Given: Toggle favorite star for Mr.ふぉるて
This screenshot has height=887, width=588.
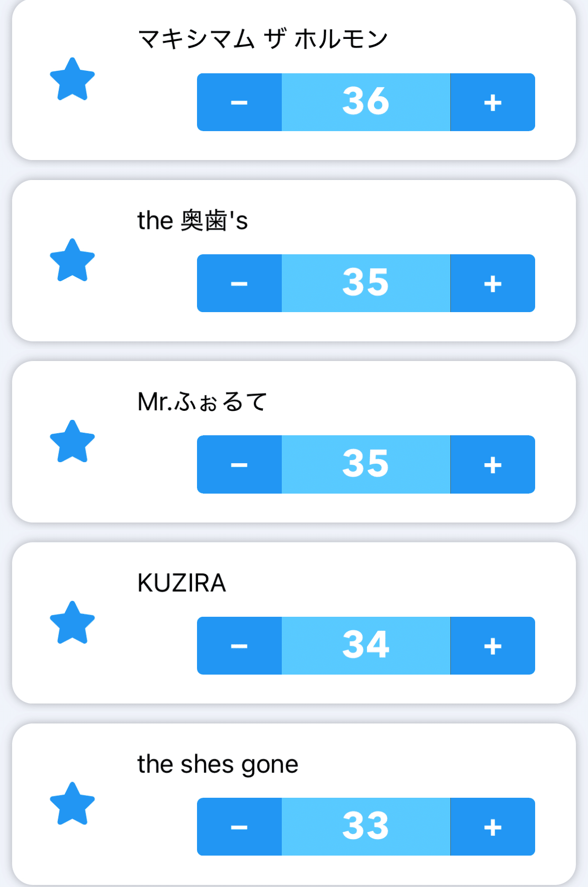Looking at the screenshot, I should [72, 442].
